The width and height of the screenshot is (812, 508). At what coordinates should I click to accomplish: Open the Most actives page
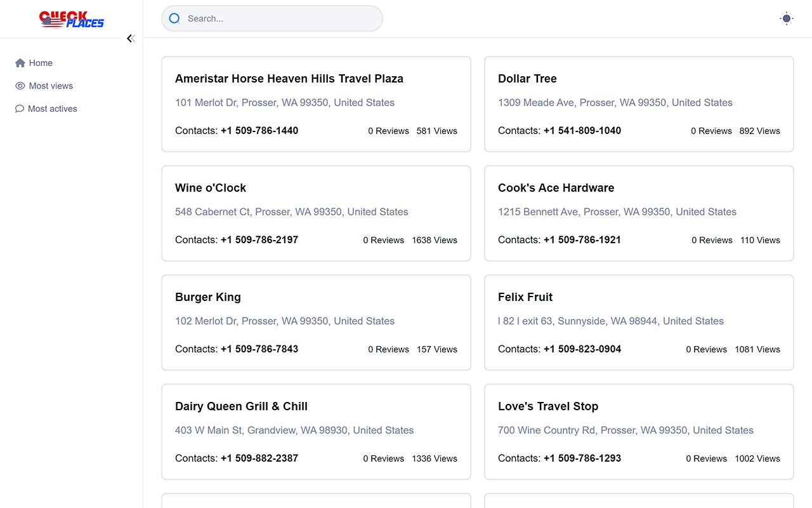pos(53,109)
